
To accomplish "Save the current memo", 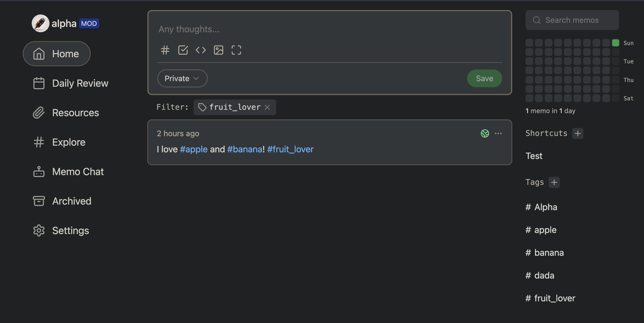I will coord(484,78).
